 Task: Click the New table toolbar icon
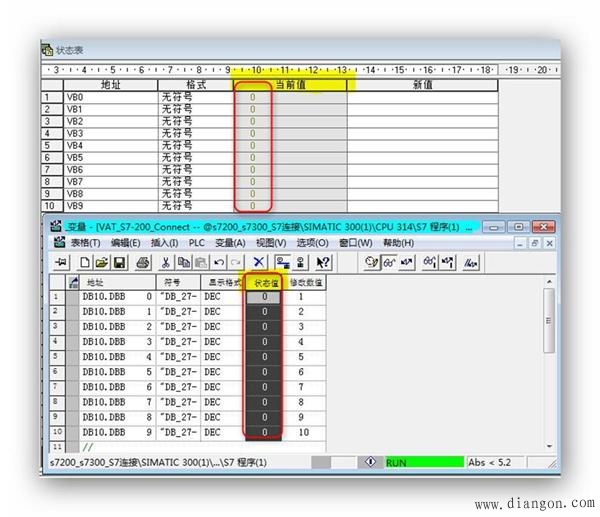tap(85, 262)
